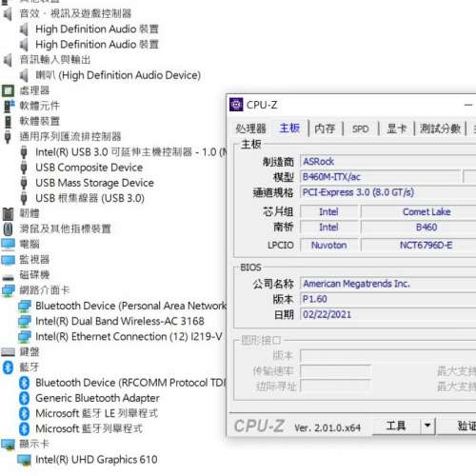476x476 pixels.
Task: Select USB 根集線器 (USB 3.0) entry
Action: pos(89,198)
